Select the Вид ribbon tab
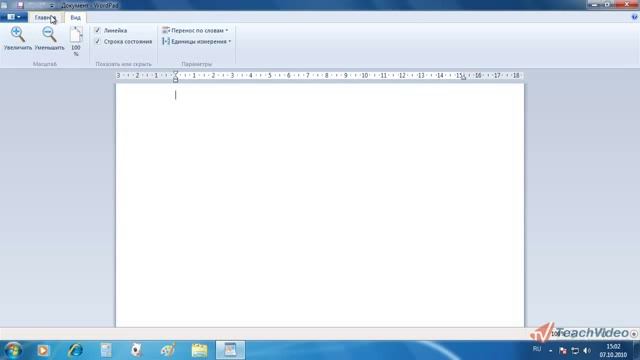Screen dimensions: 640x360 pyautogui.click(x=76, y=18)
